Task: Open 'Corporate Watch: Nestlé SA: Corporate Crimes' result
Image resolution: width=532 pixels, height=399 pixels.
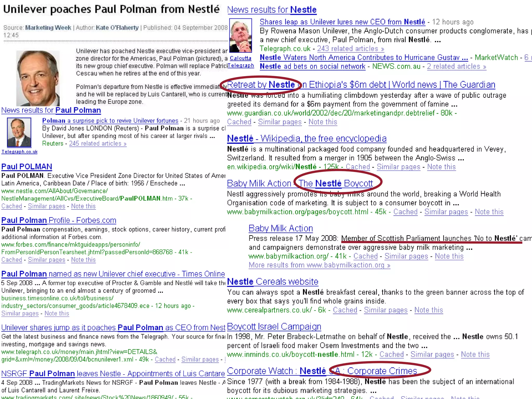Action: 322,371
